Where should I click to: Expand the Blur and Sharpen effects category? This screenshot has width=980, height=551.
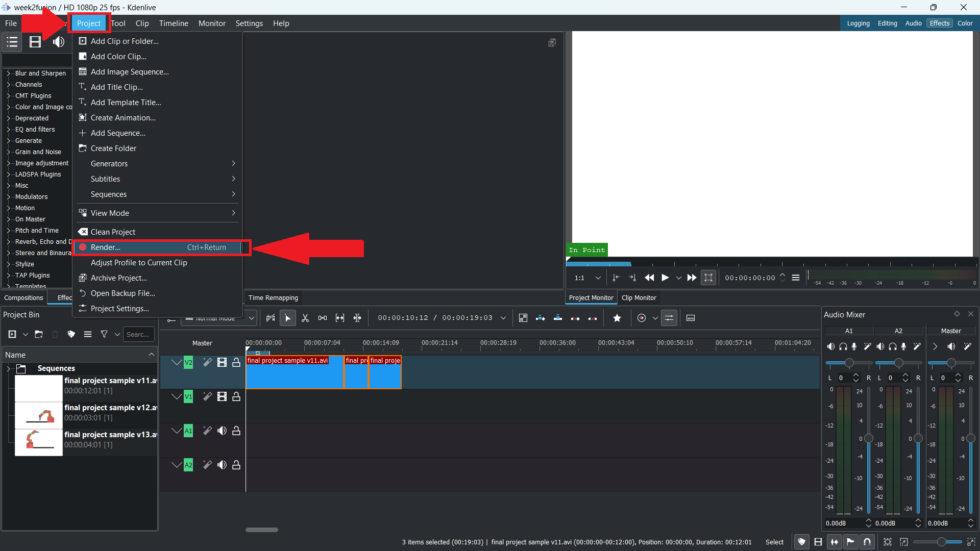[x=9, y=73]
